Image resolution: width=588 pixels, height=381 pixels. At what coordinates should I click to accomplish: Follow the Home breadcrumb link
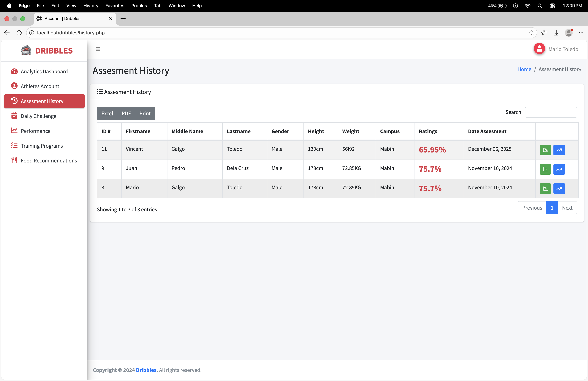(x=524, y=69)
